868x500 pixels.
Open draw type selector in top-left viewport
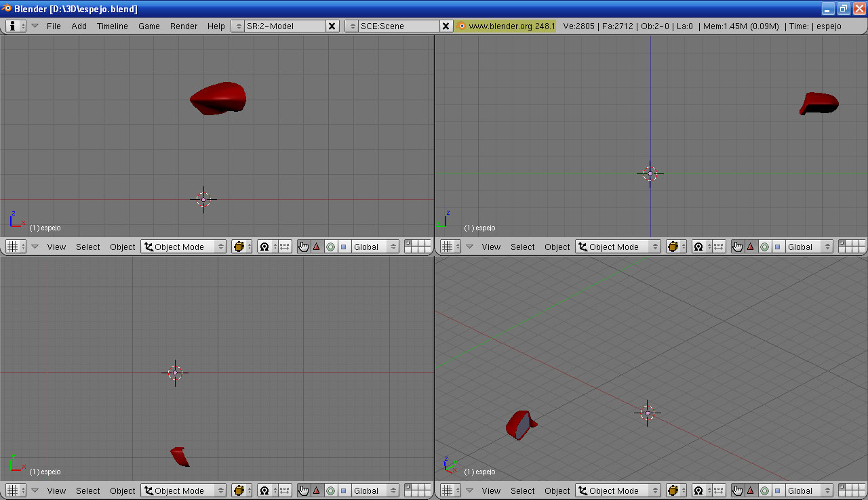(x=242, y=247)
